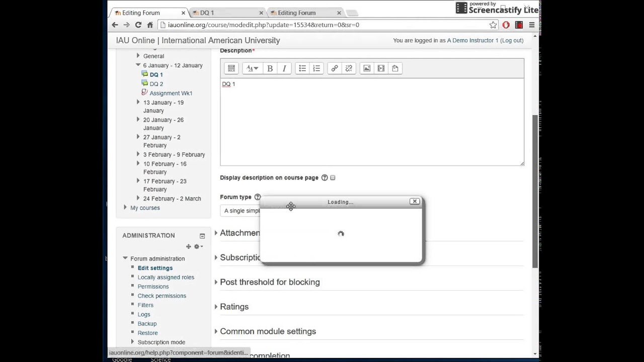Click the help icon next to Forum type

[x=257, y=197]
